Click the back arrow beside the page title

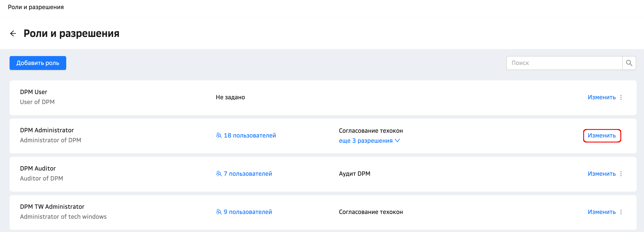click(13, 33)
